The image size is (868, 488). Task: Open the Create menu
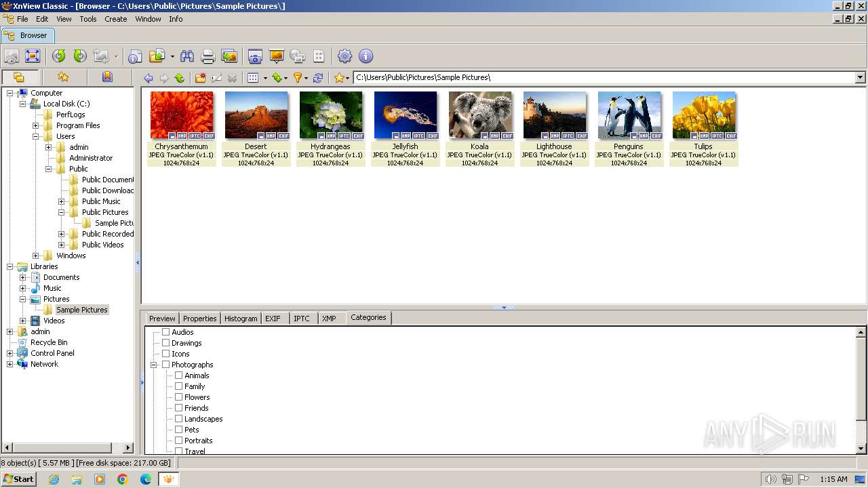(x=116, y=19)
